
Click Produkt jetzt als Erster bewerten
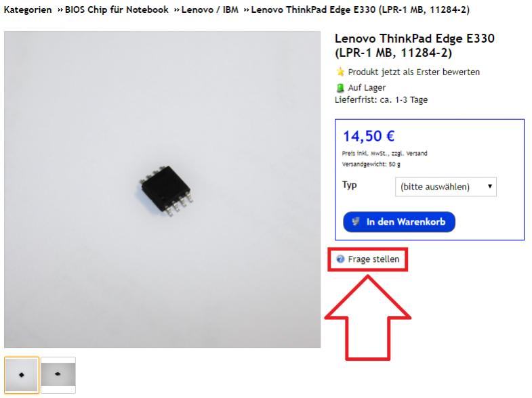414,72
